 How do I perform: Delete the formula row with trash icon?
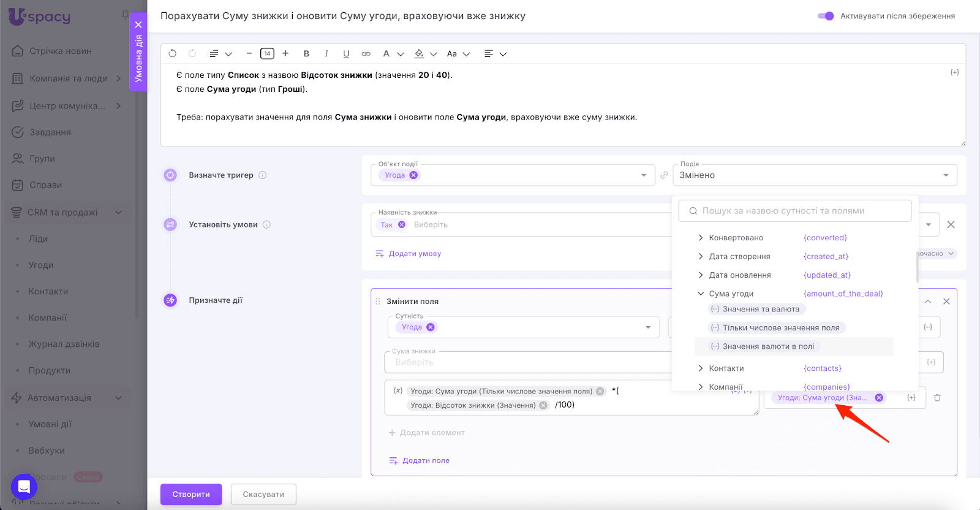click(937, 398)
